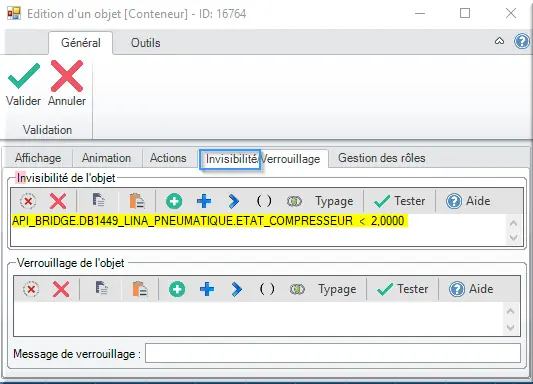Screen dimensions: 533x384
Task: Click green circle plus in Invisibilité toolbar
Action: (174, 201)
